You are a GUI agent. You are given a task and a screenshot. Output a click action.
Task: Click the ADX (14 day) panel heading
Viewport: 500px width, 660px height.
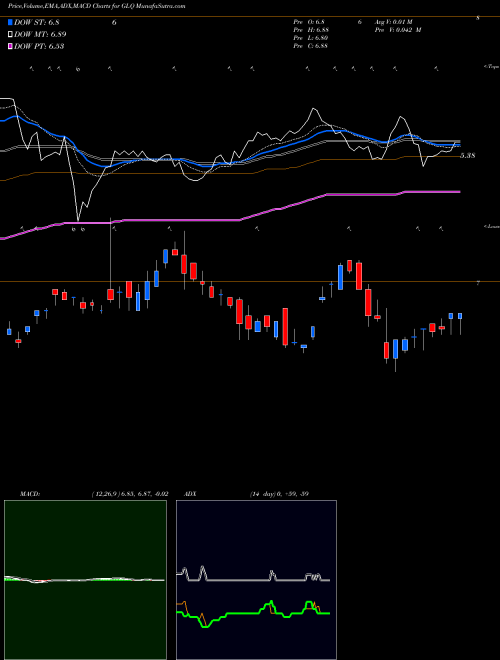pyautogui.click(x=247, y=494)
